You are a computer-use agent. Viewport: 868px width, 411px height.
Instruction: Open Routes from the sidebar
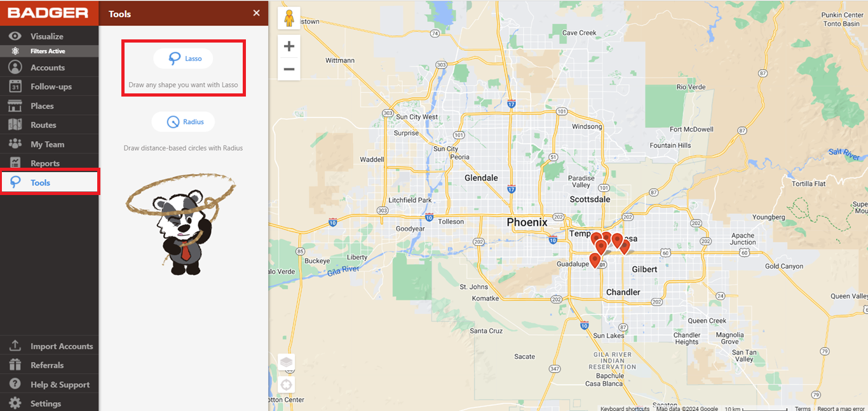[x=49, y=125]
